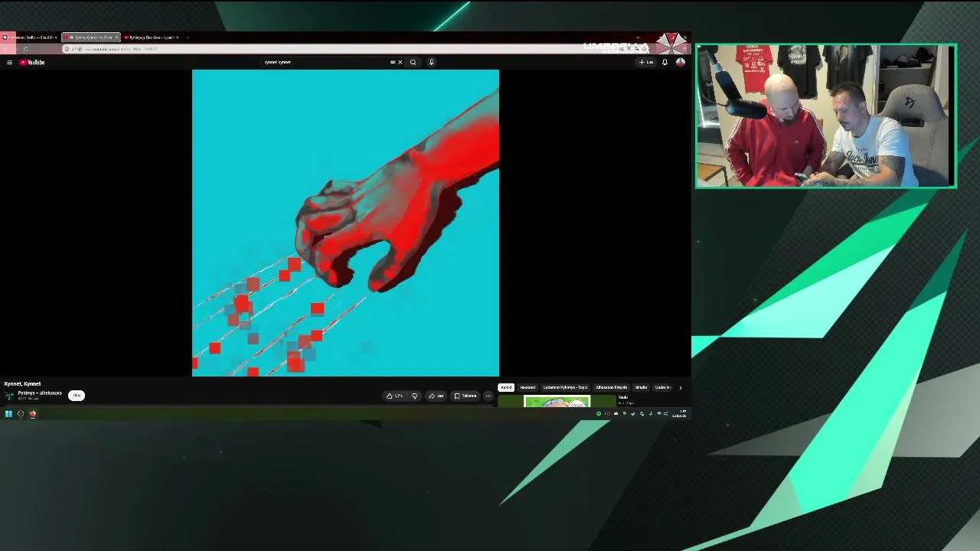The height and width of the screenshot is (551, 980).
Task: Select the Aiheeseen liittyvää filter chip
Action: [612, 387]
